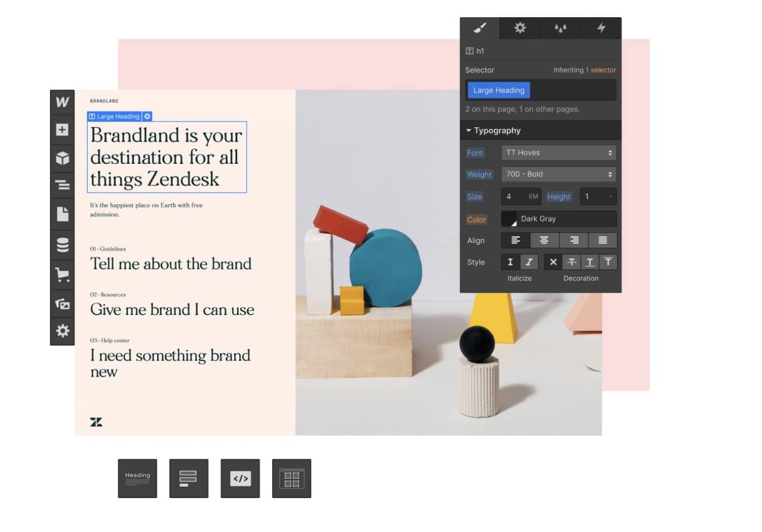This screenshot has width=762, height=532.
Task: Click I need something brand new link
Action: pos(170,363)
